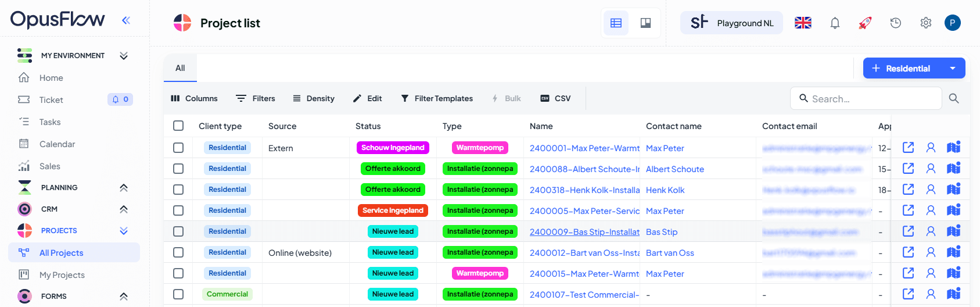Open the Residential button dropdown arrow
980x307 pixels.
[953, 69]
